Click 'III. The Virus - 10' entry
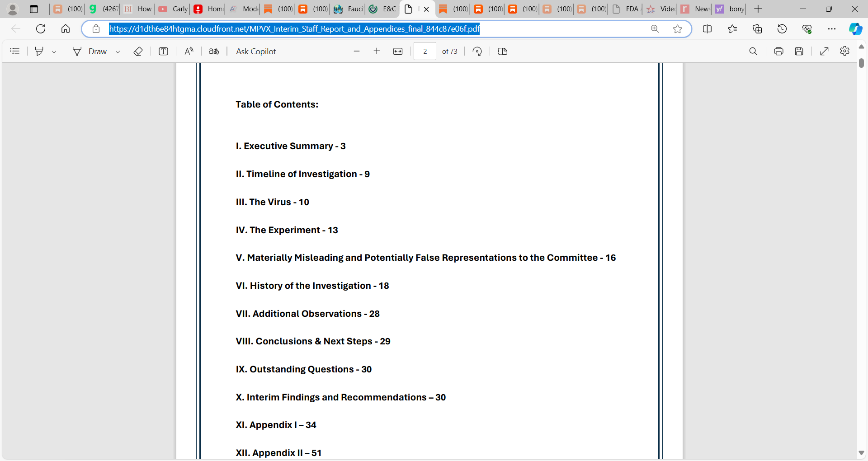The image size is (868, 461). 272,202
